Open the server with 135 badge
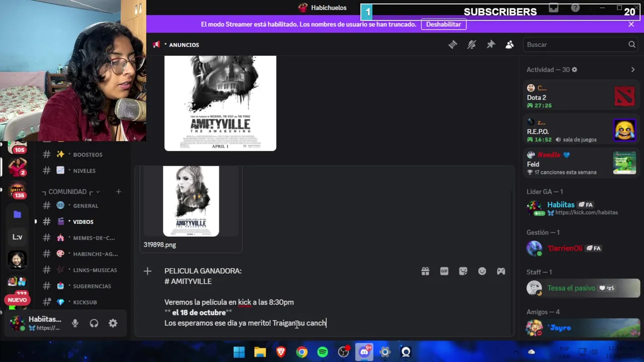644x362 pixels. coord(18,190)
